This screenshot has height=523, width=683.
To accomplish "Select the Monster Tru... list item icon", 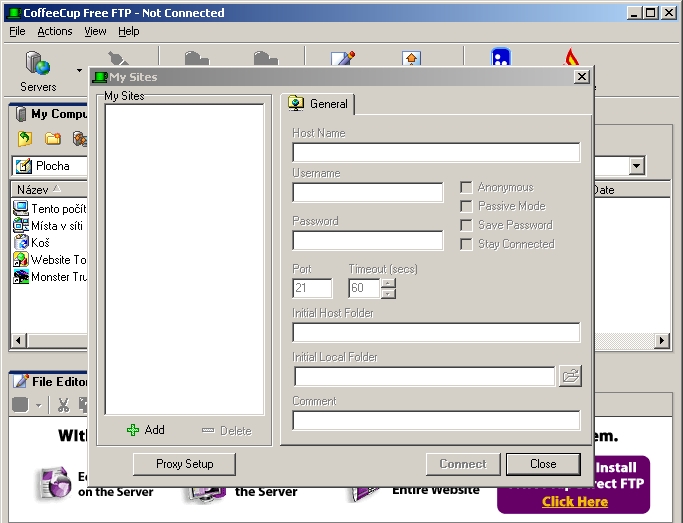I will click(x=21, y=277).
